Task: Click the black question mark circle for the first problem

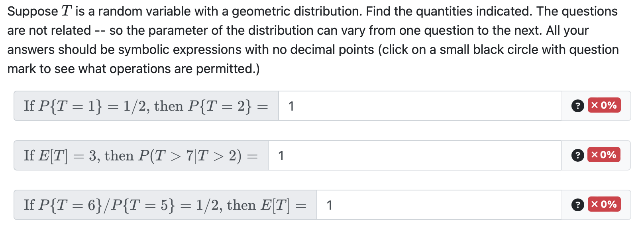Action: pos(577,106)
